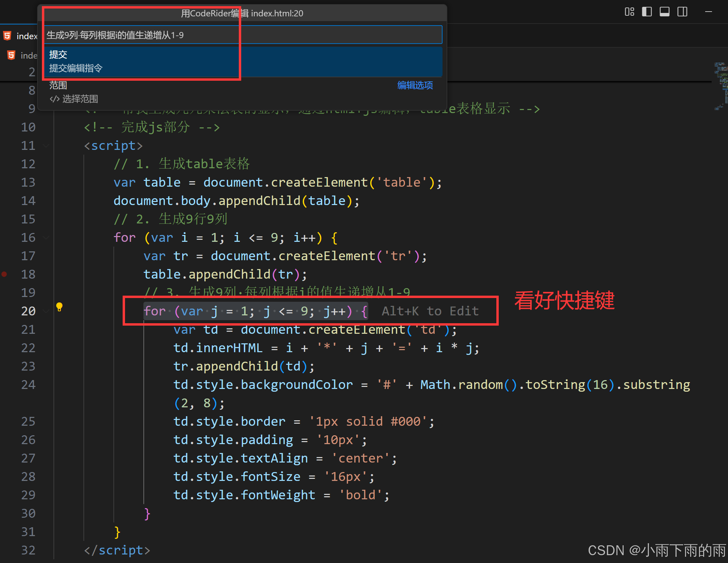The width and height of the screenshot is (728, 563).
Task: Open the index.html editor tab
Action: [27, 36]
